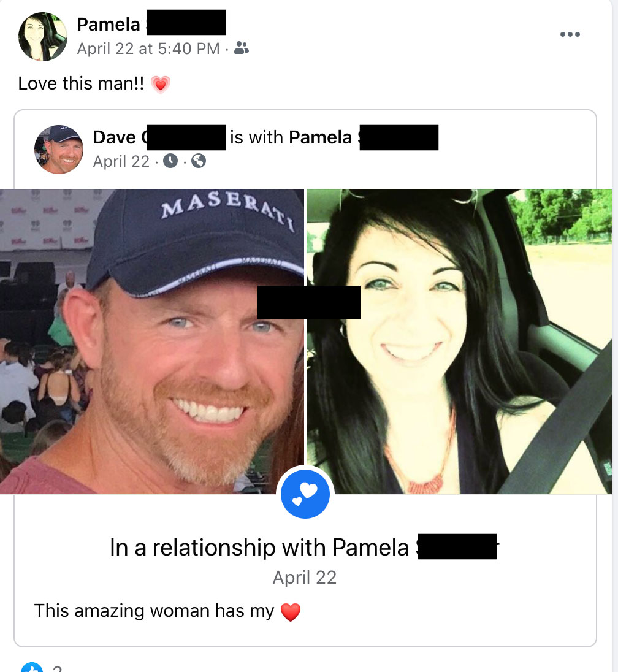Click the friends audience icon by timestamp
The image size is (618, 672).
pos(242,48)
